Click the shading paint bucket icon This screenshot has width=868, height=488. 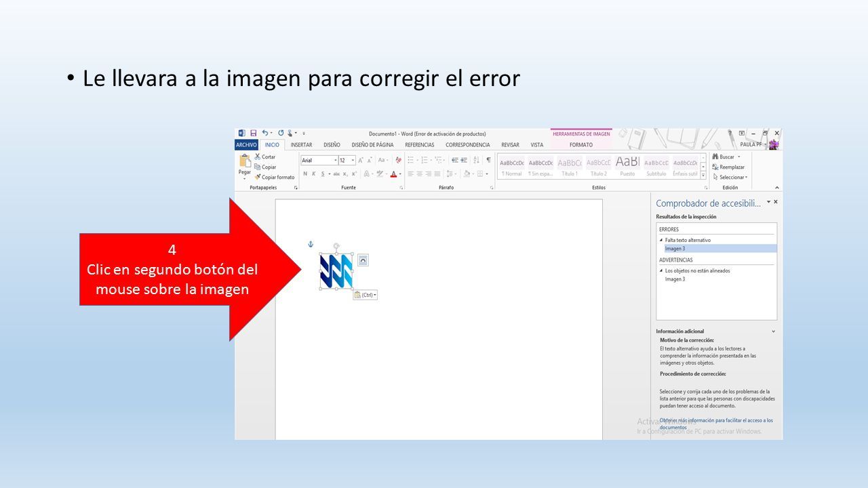tap(467, 174)
